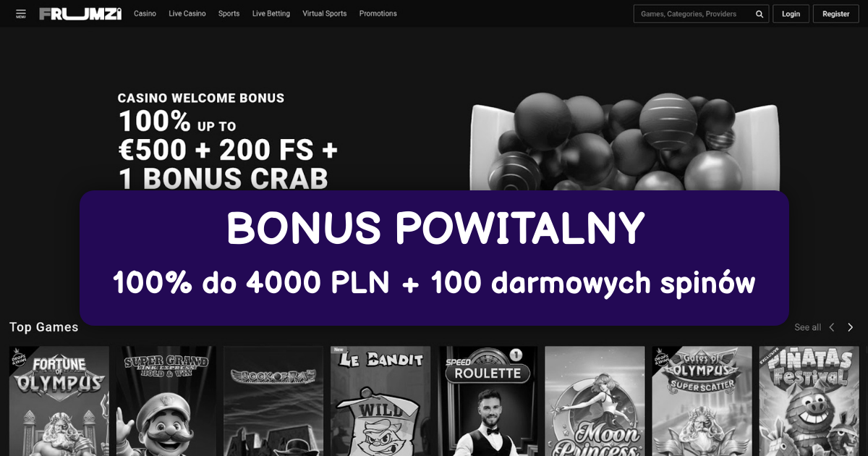Show previous Top Games with left arrow
The image size is (868, 456).
[832, 327]
